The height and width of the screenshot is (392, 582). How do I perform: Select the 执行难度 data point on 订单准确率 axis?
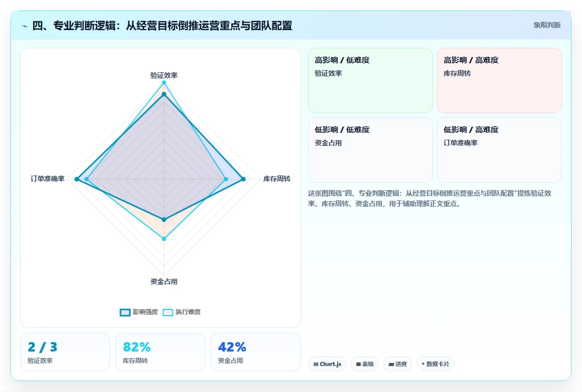86,179
